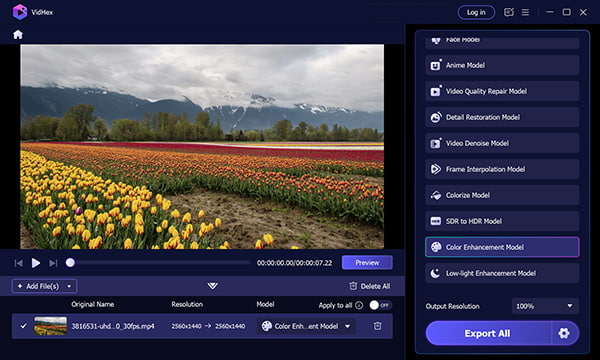This screenshot has width=600, height=360.
Task: Collapse the file list panel chevron
Action: tap(212, 286)
